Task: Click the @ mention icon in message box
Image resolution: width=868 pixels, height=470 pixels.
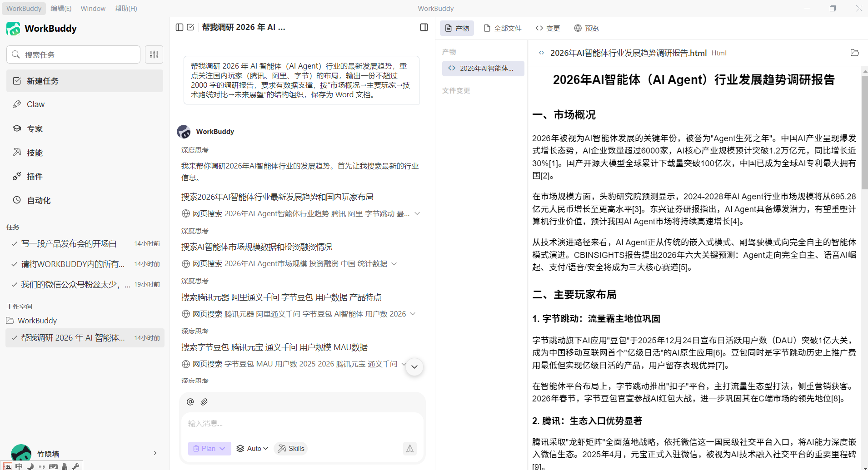Action: click(x=190, y=401)
